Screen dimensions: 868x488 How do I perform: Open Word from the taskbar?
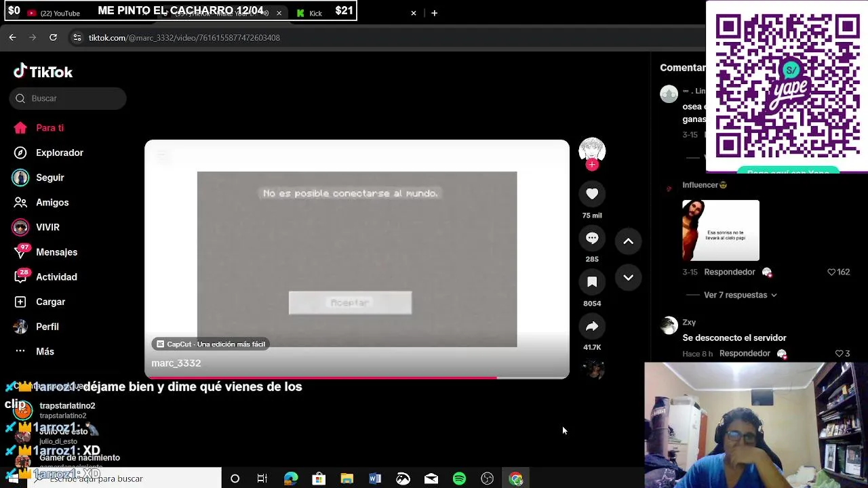(x=375, y=479)
